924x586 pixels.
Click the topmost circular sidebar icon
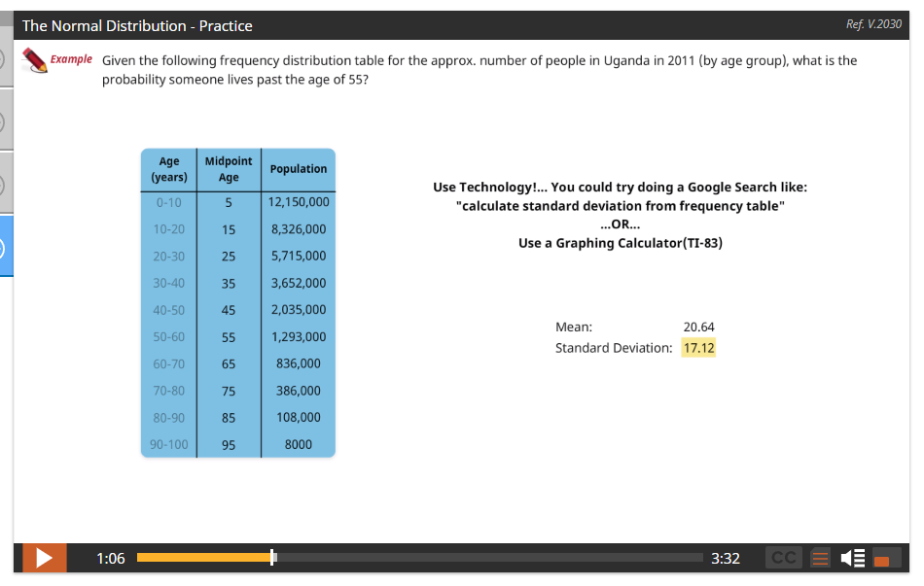click(3, 58)
